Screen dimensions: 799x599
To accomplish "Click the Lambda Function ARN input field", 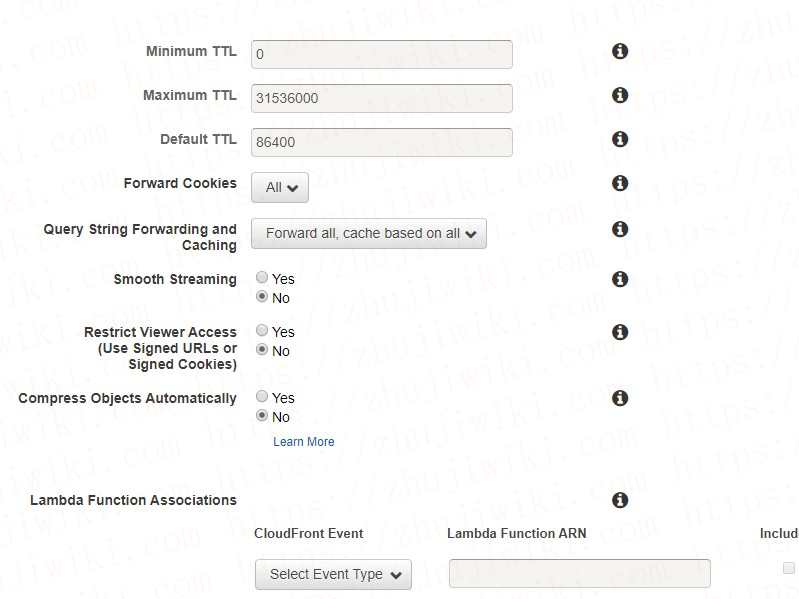I will point(580,574).
